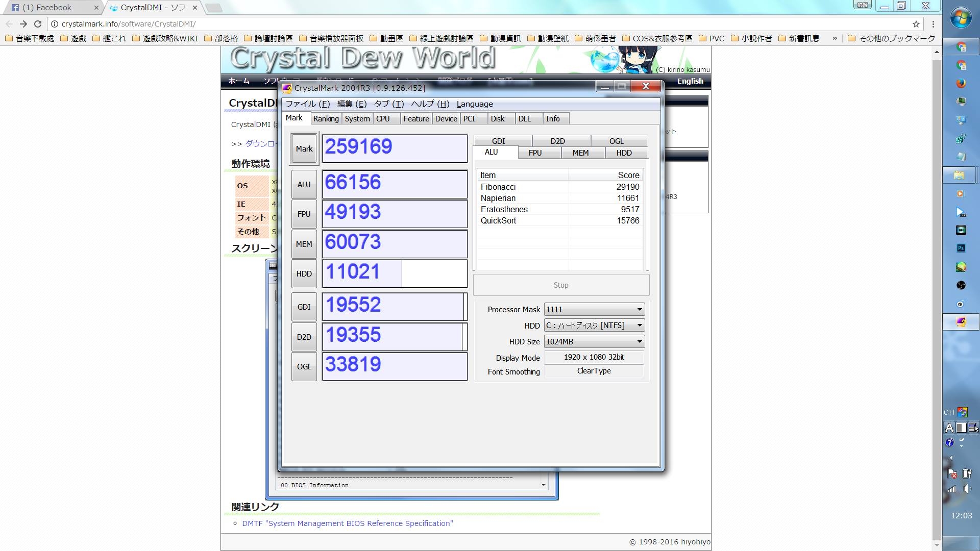Switch the website to English
The height and width of the screenshot is (551, 980).
pos(690,81)
